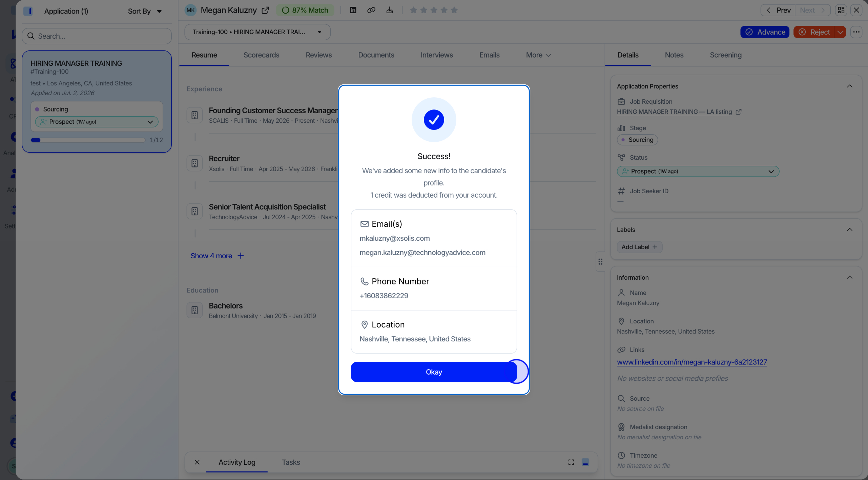This screenshot has height=480, width=868.
Task: Collapse the Information section
Action: point(849,277)
